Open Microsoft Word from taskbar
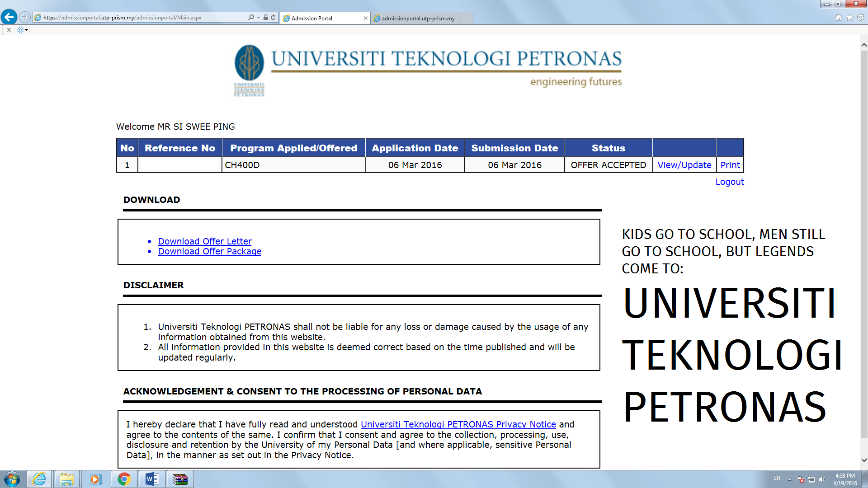Viewport: 868px width, 488px height. pos(152,479)
